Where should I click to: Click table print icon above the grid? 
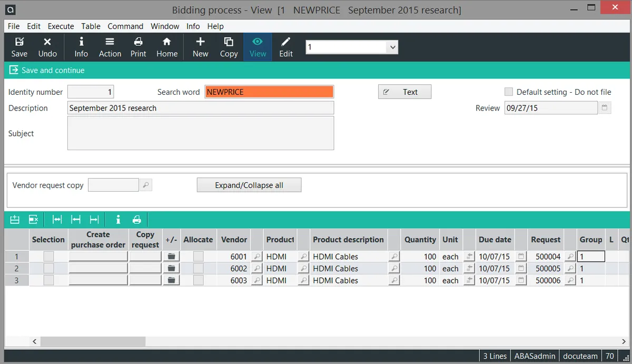click(x=137, y=220)
